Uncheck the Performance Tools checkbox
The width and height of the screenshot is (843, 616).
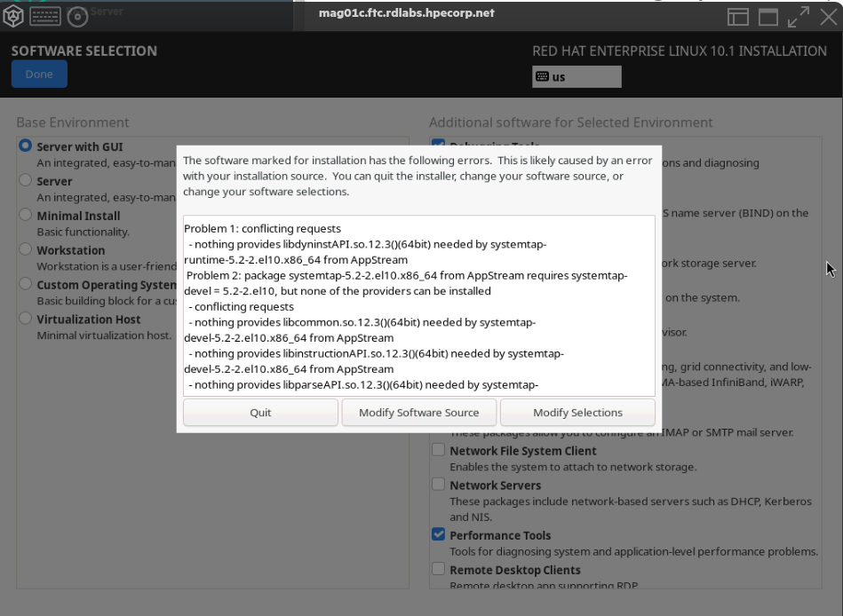[x=438, y=535]
